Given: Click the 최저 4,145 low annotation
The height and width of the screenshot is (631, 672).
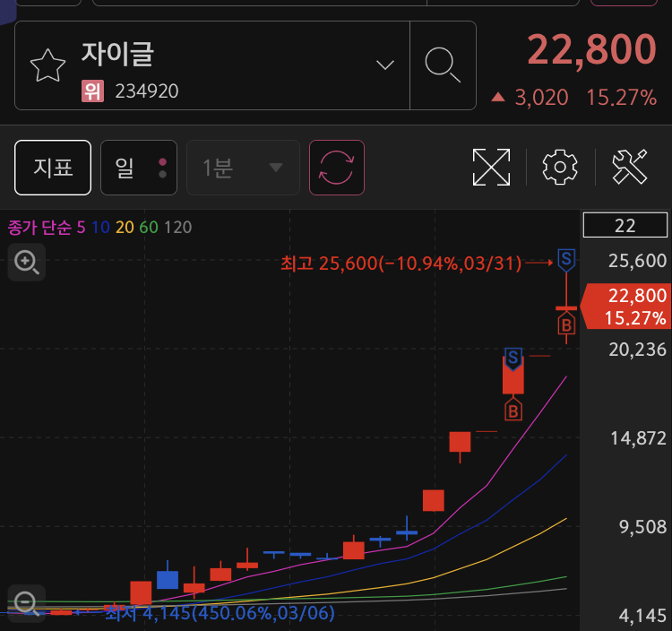Looking at the screenshot, I should (220, 613).
